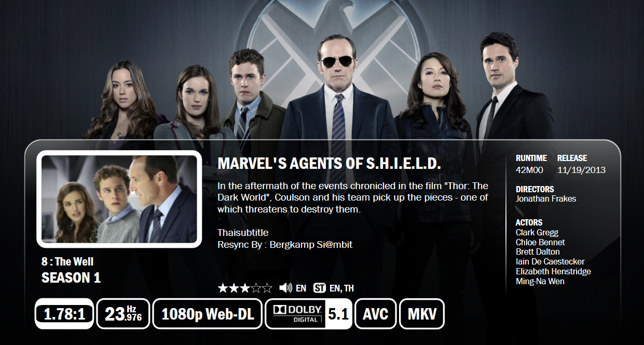The width and height of the screenshot is (644, 345).
Task: Click the ST subtitle icon
Action: [x=320, y=288]
